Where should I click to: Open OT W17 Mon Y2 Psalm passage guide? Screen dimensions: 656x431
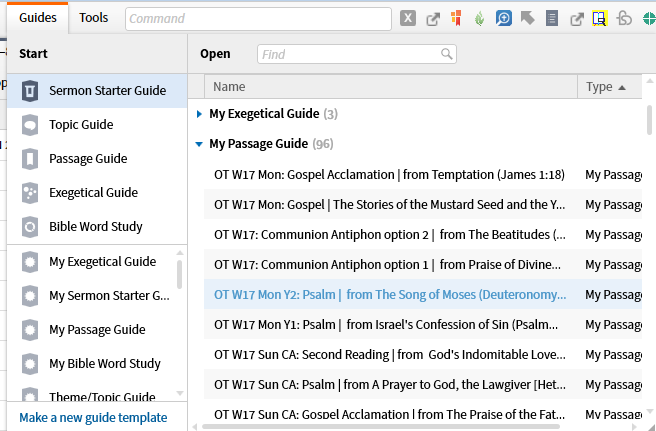pos(388,295)
